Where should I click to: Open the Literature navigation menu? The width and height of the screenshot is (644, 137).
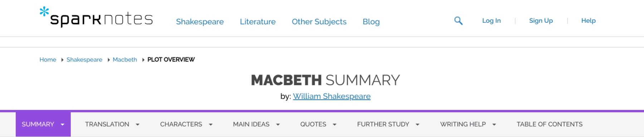(x=258, y=22)
